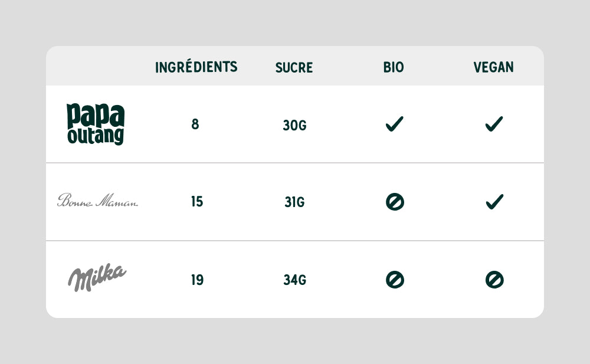Click the 31G sugar value
Screen dimensions: 590x364
pyautogui.click(x=294, y=202)
